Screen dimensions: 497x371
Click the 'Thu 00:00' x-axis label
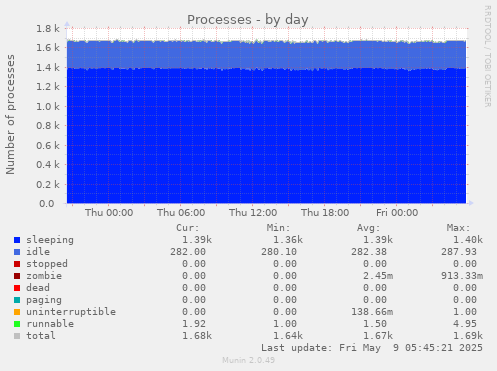(109, 213)
